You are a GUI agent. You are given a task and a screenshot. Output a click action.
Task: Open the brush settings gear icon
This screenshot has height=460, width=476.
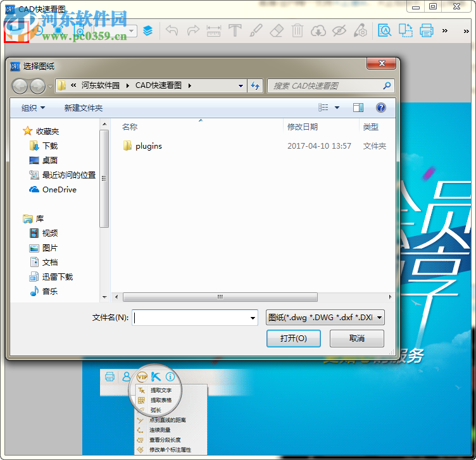(360, 30)
